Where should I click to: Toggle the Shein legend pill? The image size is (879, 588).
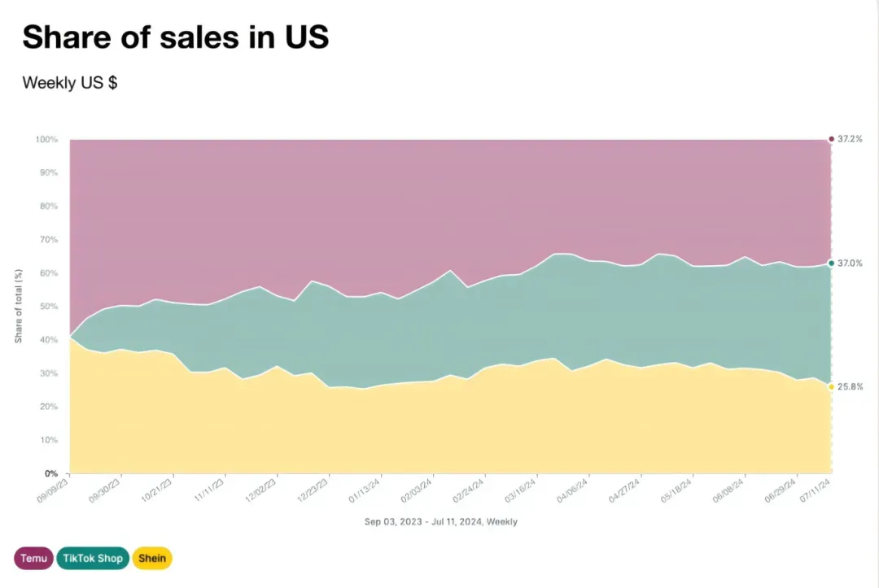click(x=152, y=559)
